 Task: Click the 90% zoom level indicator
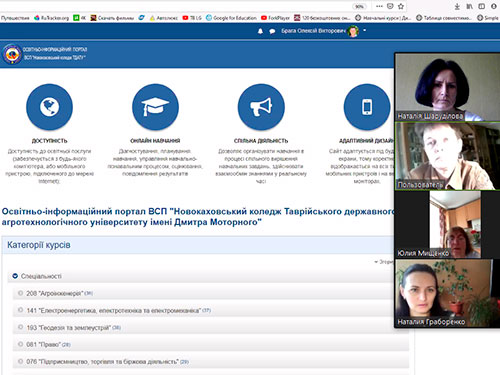(359, 7)
